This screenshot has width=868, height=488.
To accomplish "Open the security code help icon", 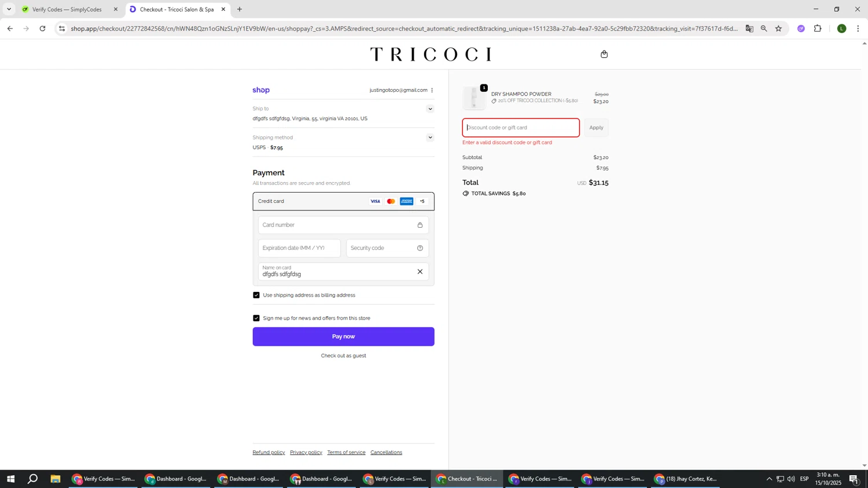I will [420, 248].
